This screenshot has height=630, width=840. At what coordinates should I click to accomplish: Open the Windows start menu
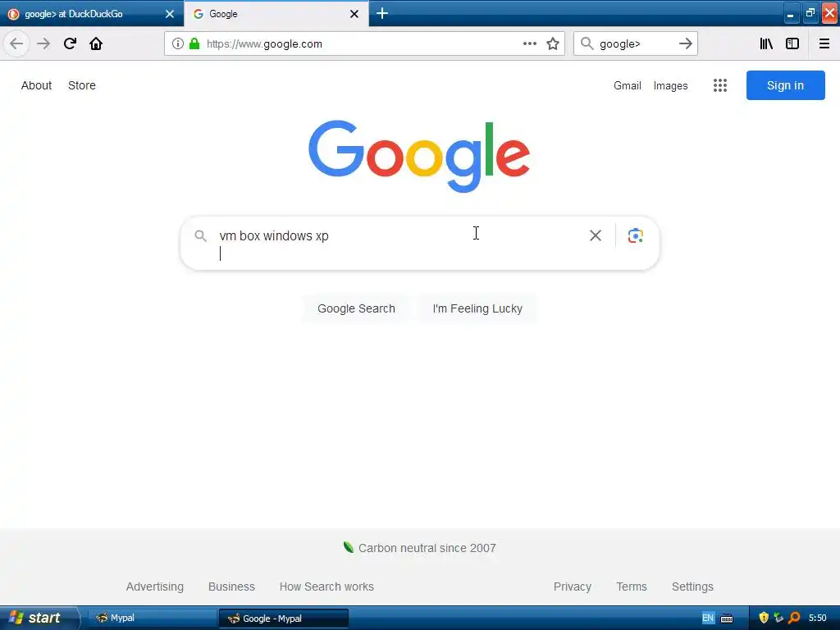pyautogui.click(x=39, y=618)
